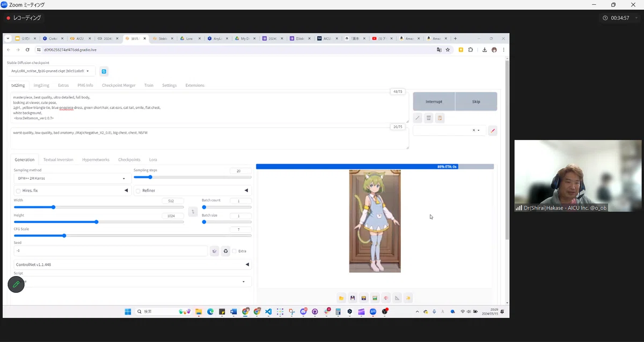The width and height of the screenshot is (644, 342).
Task: Go to the Checkpoint Merger tab
Action: click(x=119, y=85)
